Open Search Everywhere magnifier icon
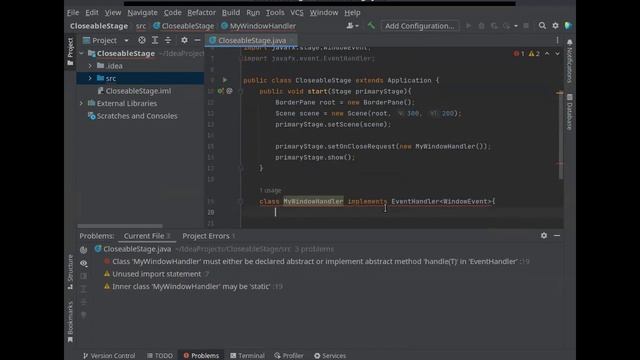Screen dimensions: 640x360 tap(542, 26)
